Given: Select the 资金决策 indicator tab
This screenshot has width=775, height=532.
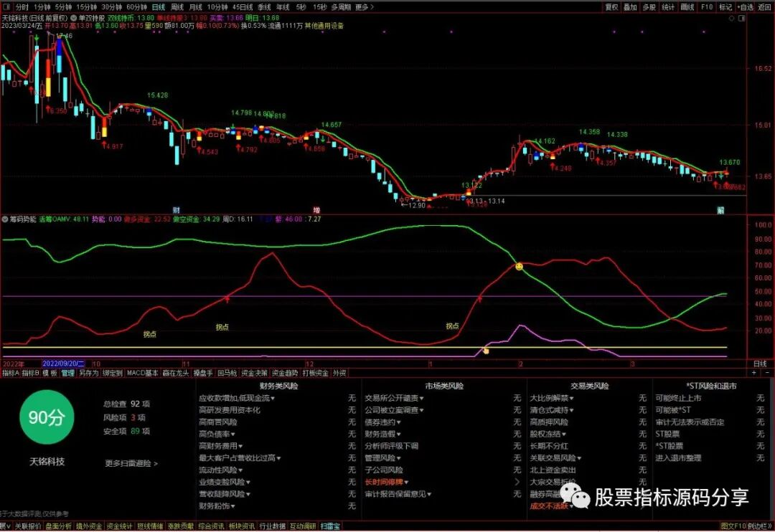Looking at the screenshot, I should [x=254, y=373].
